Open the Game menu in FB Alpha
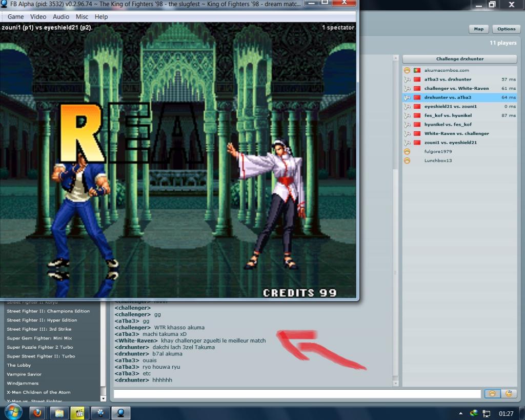Image resolution: width=525 pixels, height=420 pixels. click(16, 17)
